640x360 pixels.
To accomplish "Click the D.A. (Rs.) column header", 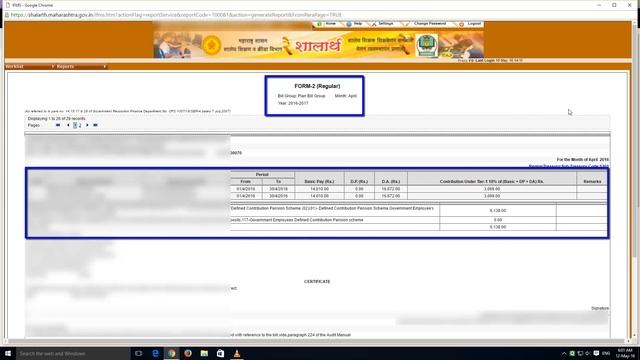I will [x=391, y=181].
